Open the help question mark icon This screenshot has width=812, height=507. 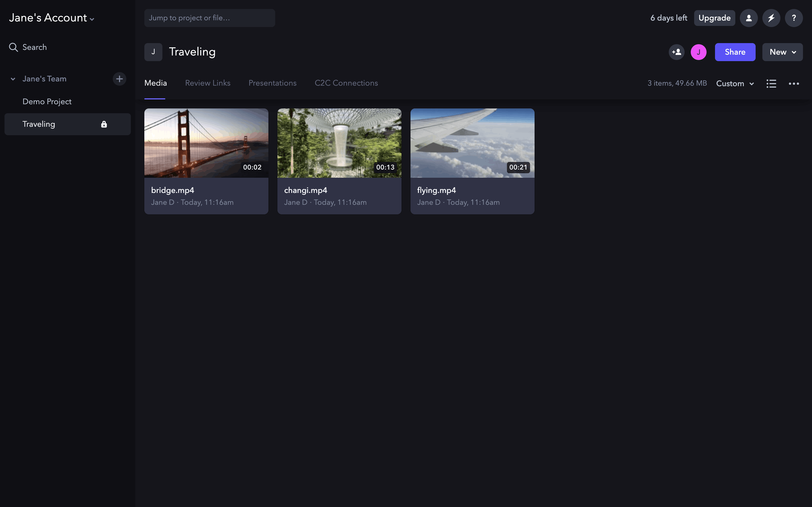794,18
